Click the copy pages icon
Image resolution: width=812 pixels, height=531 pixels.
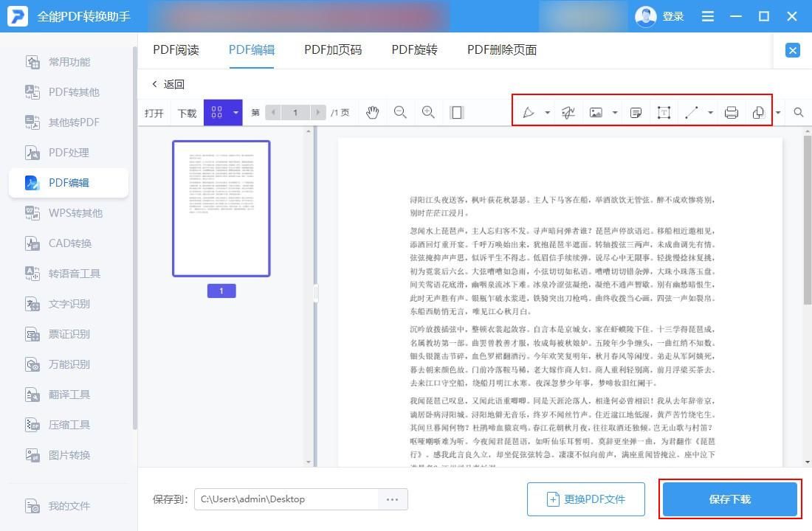pos(758,112)
